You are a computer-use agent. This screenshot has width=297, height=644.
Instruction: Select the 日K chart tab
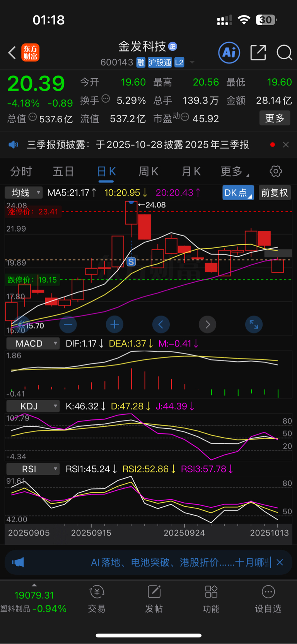(x=106, y=172)
